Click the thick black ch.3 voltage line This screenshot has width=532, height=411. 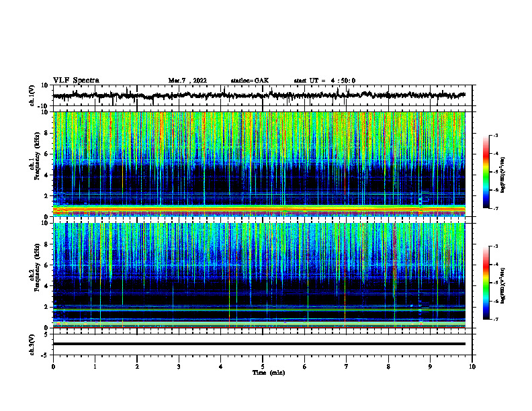pos(259,344)
